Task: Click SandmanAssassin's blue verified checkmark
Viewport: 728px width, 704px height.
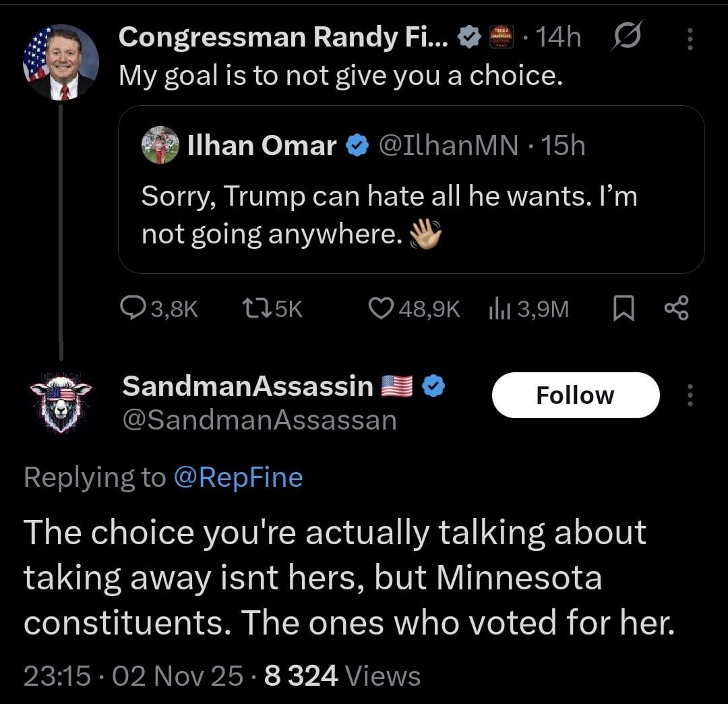Action: click(433, 386)
